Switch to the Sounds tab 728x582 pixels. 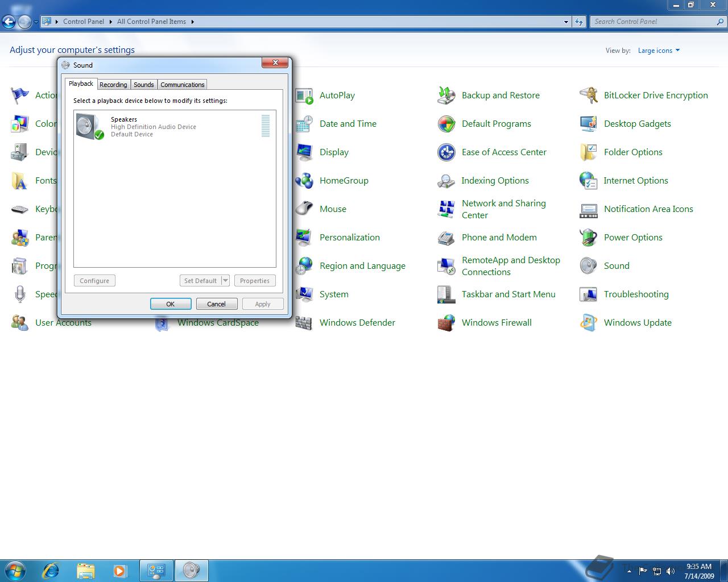coord(144,85)
